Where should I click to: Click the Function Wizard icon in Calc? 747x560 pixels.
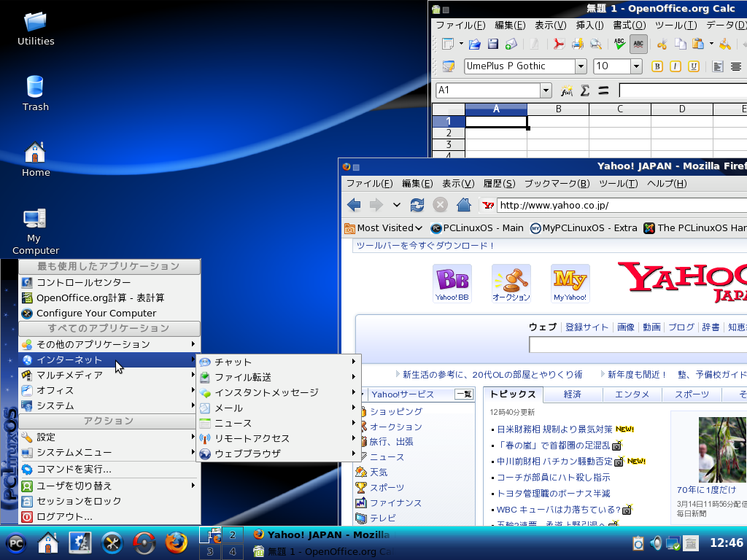(x=566, y=90)
